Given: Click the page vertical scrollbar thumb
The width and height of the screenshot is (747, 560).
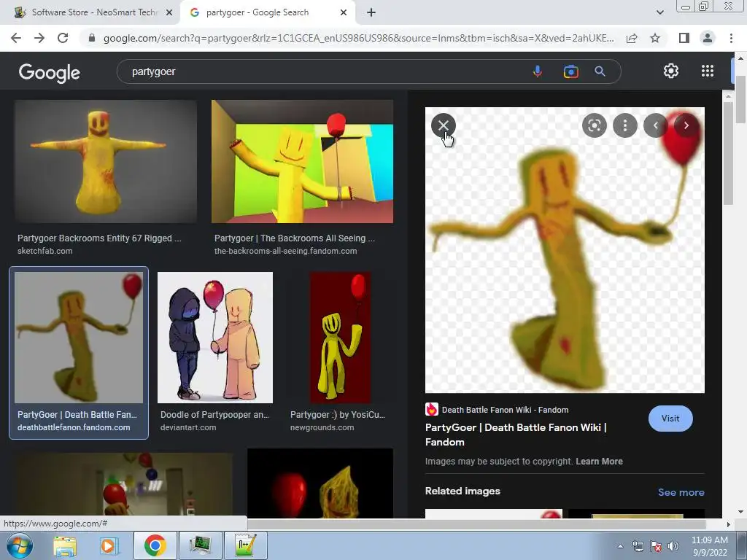Looking at the screenshot, I should click(x=741, y=99).
